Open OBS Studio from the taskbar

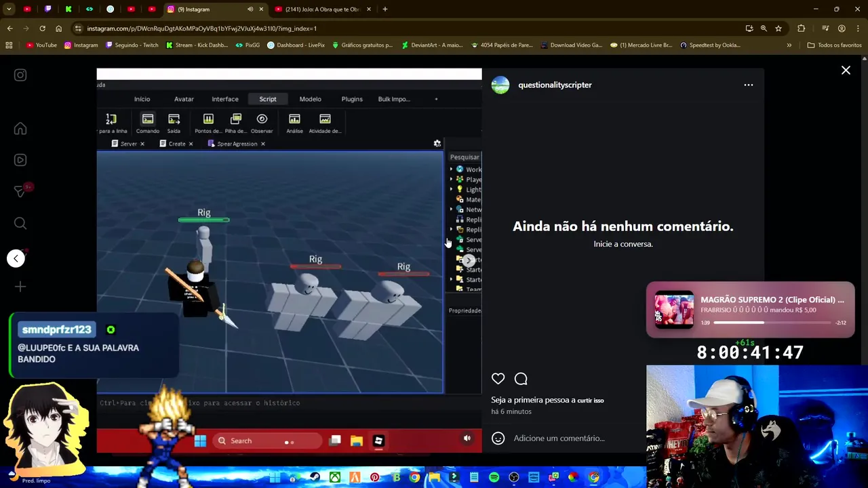pyautogui.click(x=514, y=478)
